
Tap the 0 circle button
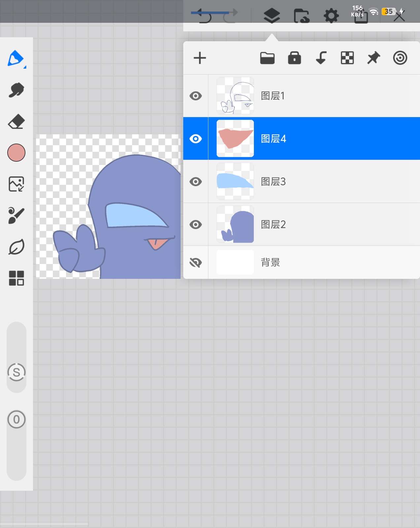click(x=16, y=419)
